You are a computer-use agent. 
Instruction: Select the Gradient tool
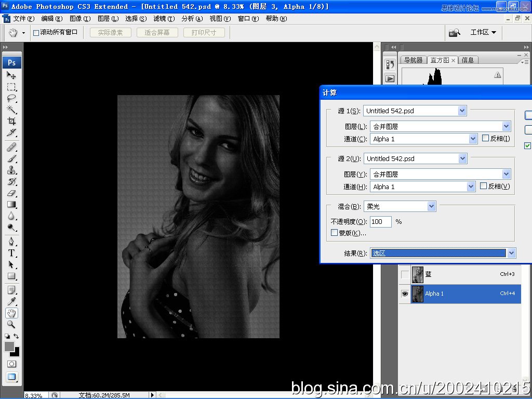(11, 205)
